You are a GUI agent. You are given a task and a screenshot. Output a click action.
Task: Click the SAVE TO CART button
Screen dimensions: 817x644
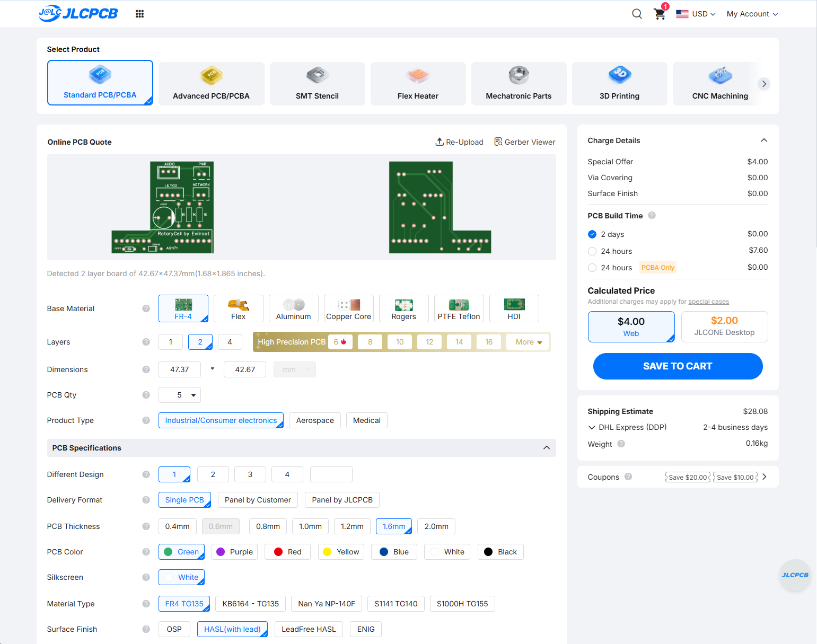(678, 366)
